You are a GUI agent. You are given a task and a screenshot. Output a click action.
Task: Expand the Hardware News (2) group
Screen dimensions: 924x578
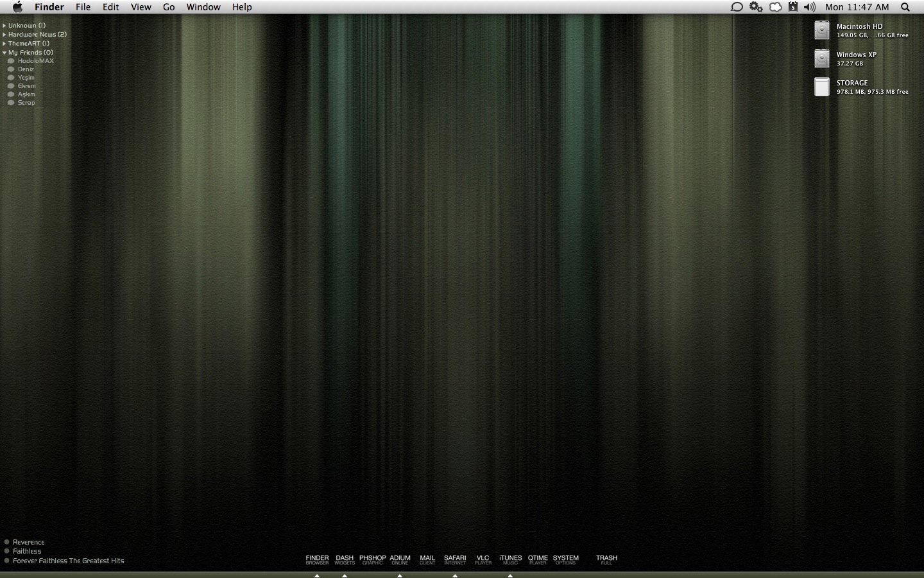tap(4, 35)
